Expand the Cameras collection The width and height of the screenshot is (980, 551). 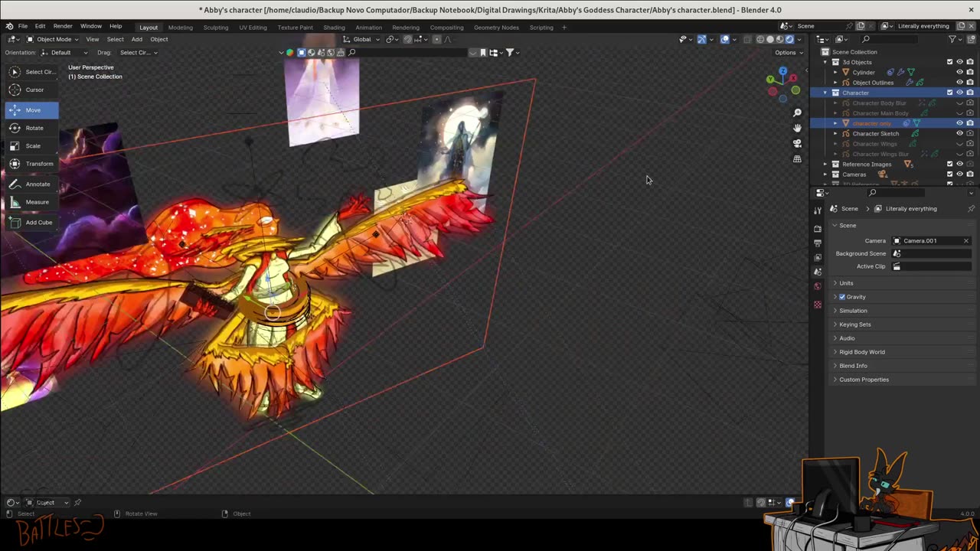coord(825,174)
